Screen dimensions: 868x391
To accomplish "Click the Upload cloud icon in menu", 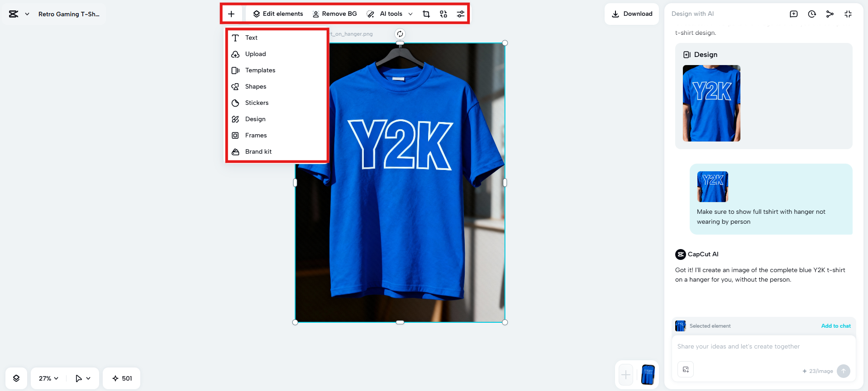I will point(235,54).
